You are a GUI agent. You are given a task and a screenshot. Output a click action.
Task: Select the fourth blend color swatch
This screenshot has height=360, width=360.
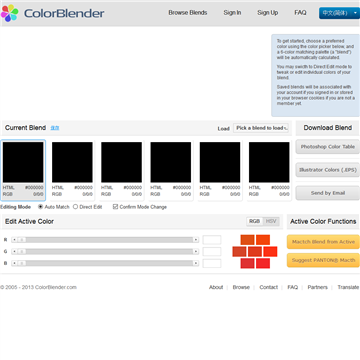click(171, 162)
